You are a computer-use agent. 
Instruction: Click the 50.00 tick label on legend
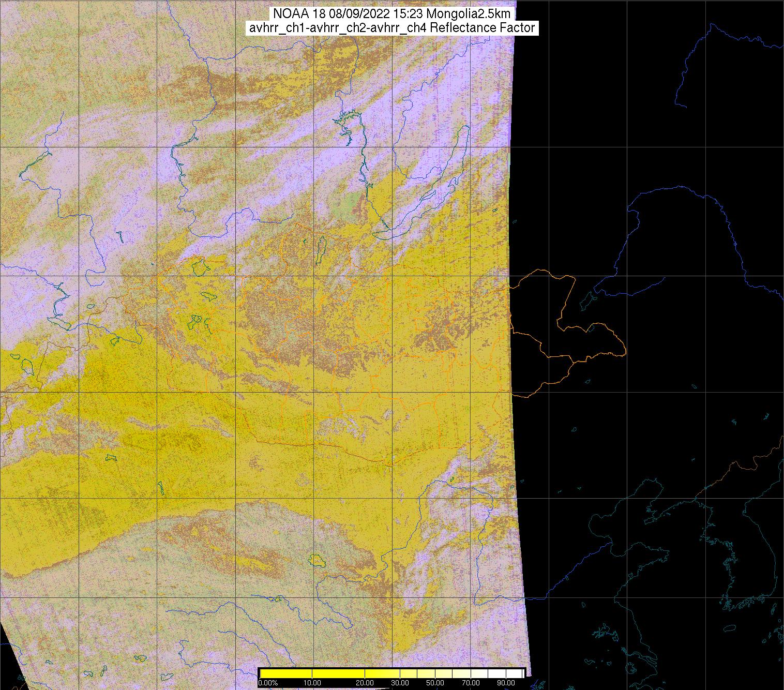click(436, 683)
